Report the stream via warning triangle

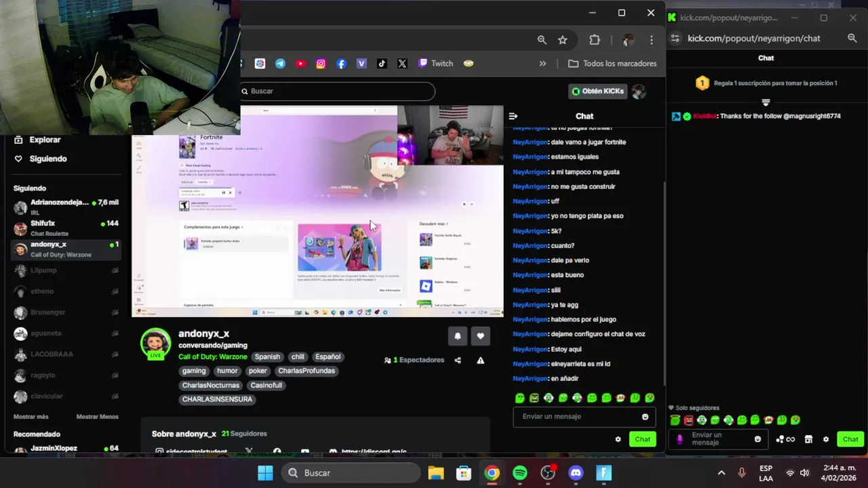click(480, 361)
